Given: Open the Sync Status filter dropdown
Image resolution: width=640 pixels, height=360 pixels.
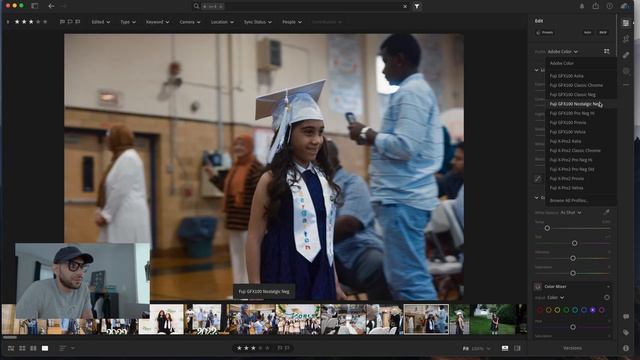Looking at the screenshot, I should 258,22.
